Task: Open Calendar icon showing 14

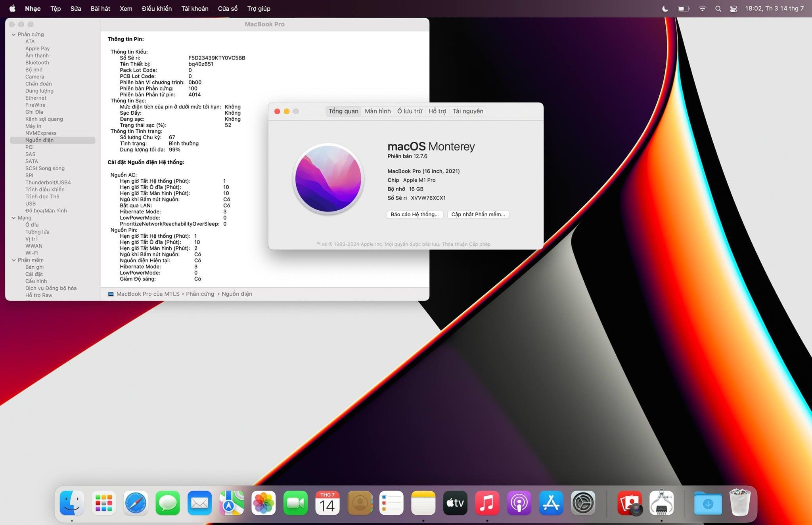Action: (327, 503)
